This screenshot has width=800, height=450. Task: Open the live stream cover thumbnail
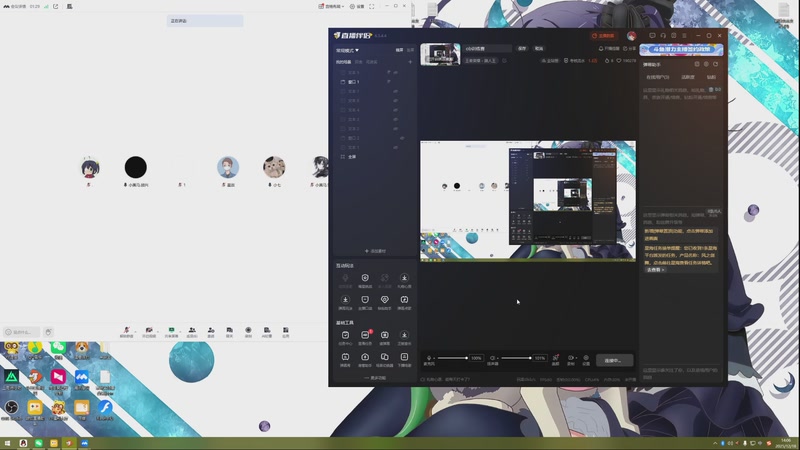440,54
